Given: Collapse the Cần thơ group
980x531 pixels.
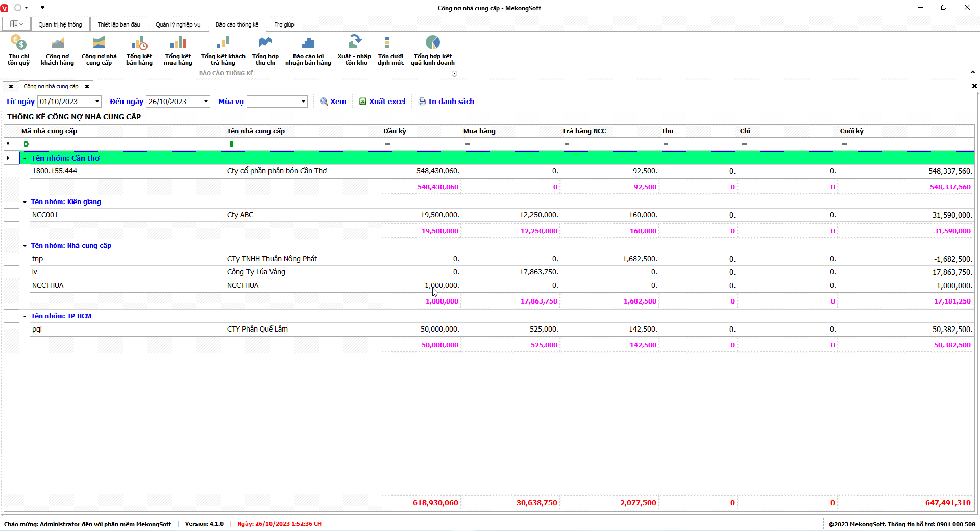Looking at the screenshot, I should pos(24,159).
